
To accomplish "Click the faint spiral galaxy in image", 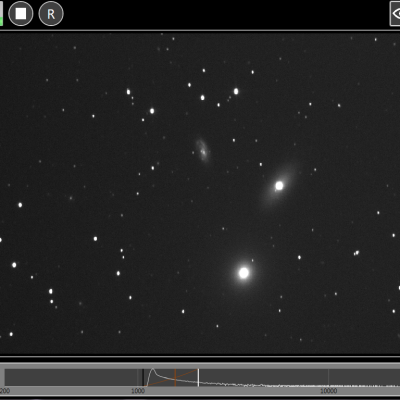I will (x=202, y=150).
